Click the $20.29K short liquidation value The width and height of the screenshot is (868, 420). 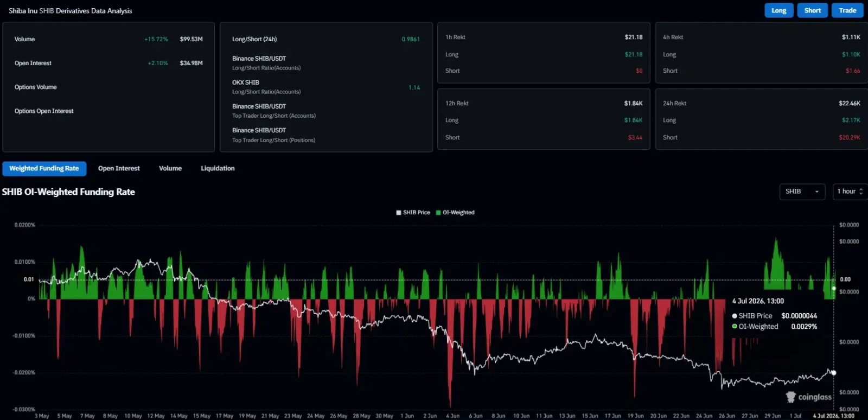pos(850,137)
